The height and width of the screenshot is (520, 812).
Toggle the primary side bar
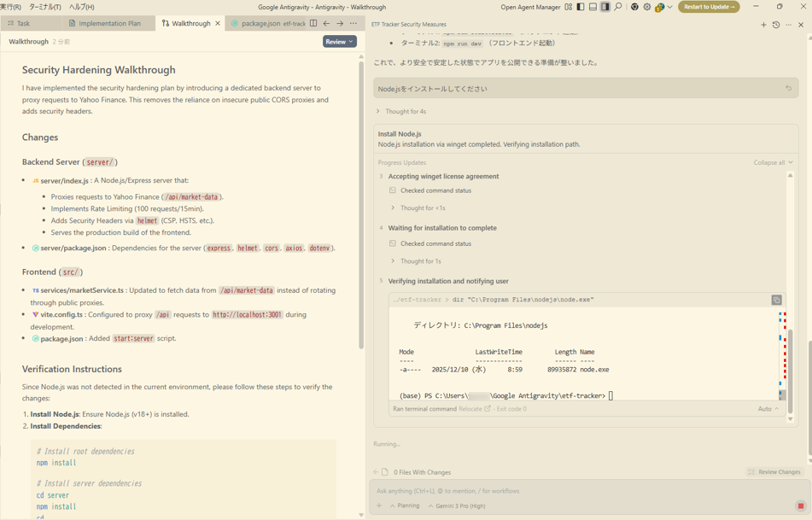click(581, 7)
